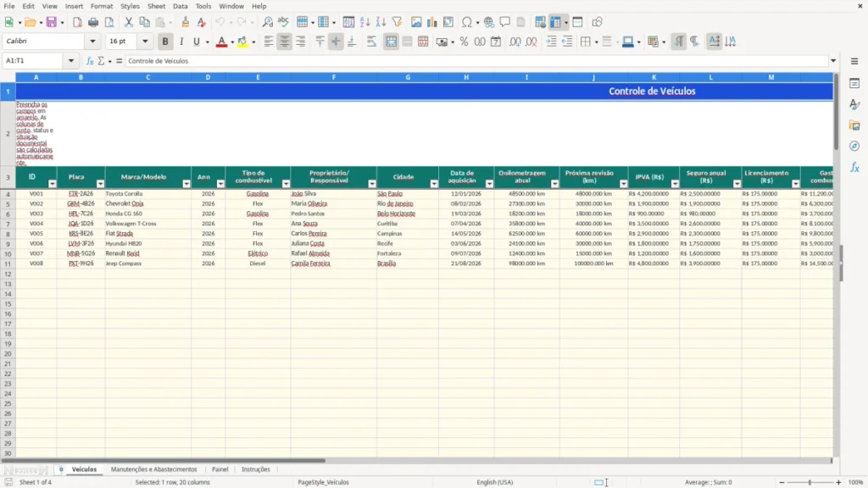Click the Copy icon
This screenshot has height=488, width=868.
pos(144,22)
